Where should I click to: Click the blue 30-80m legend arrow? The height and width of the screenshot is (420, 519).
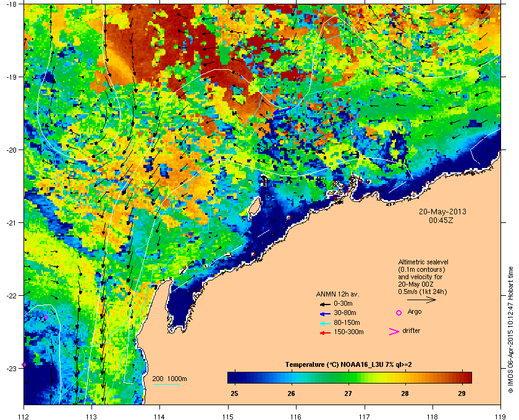(325, 314)
